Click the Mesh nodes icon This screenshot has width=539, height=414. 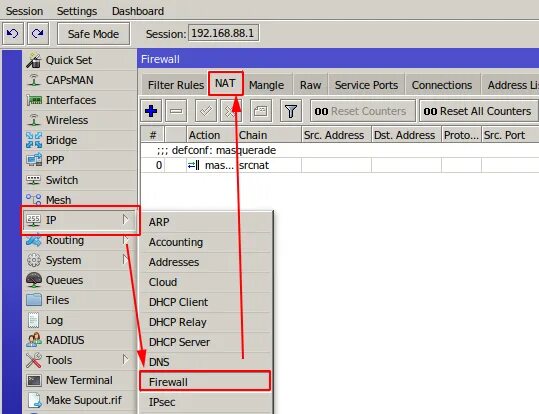point(34,200)
